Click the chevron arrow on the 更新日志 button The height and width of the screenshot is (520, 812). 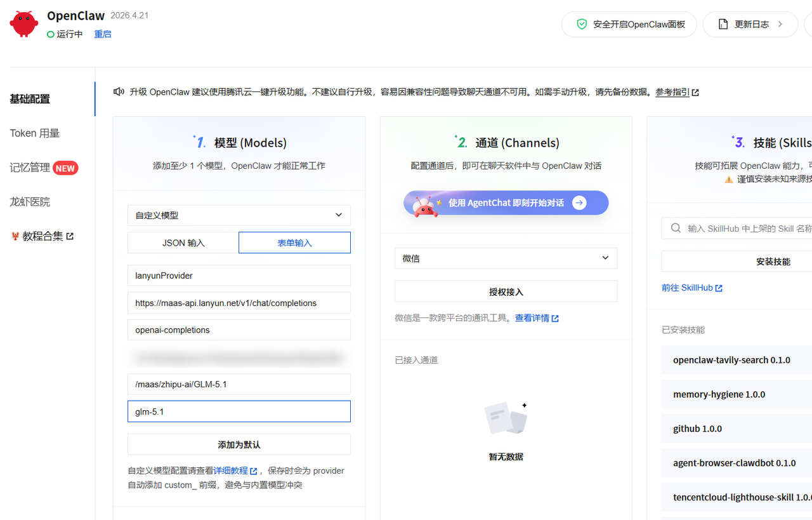tap(780, 24)
